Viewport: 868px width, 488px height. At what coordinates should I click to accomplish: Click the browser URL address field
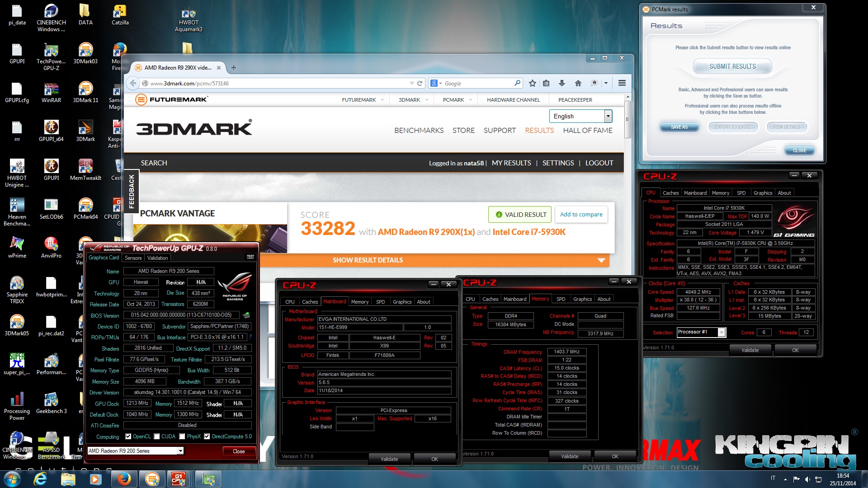coord(279,83)
